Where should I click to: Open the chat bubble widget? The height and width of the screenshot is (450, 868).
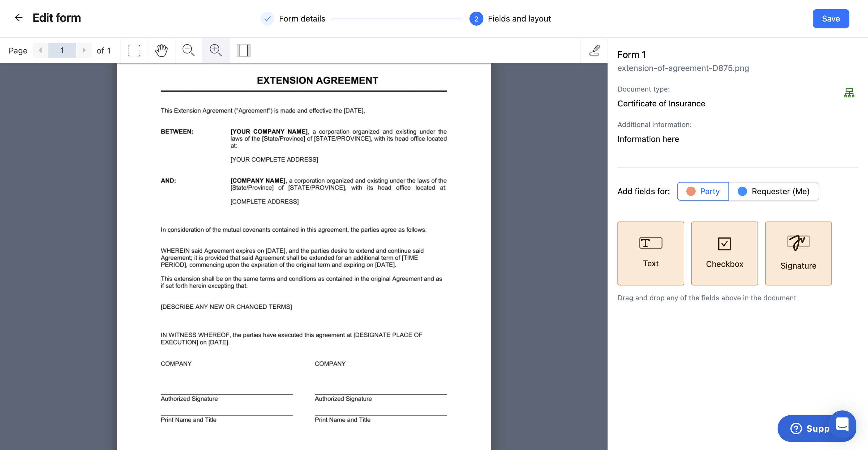click(x=842, y=424)
